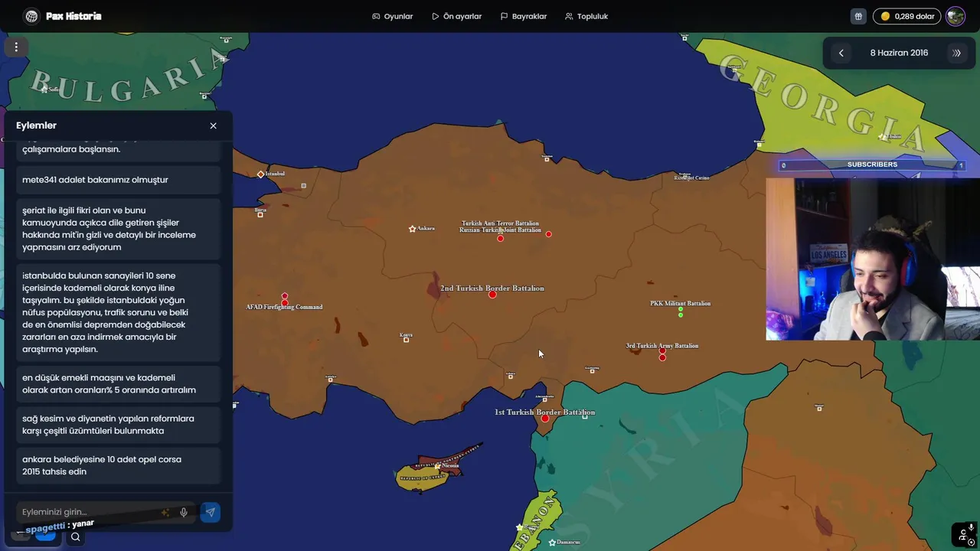
Task: Click action 'mete341 adalet bakanımız olmuştur'
Action: [118, 180]
